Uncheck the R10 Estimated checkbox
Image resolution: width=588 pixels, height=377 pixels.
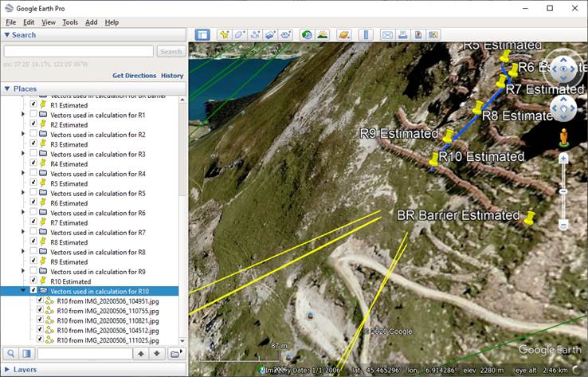tap(33, 280)
